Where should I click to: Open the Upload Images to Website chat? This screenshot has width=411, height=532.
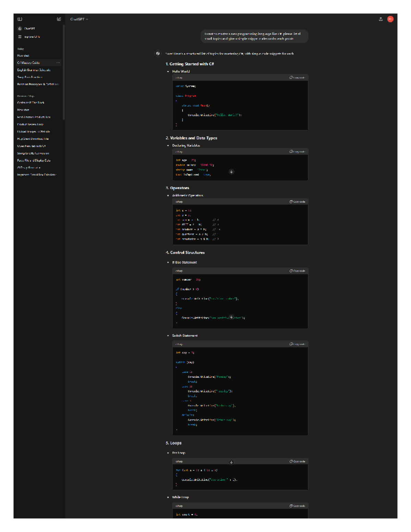pos(34,132)
